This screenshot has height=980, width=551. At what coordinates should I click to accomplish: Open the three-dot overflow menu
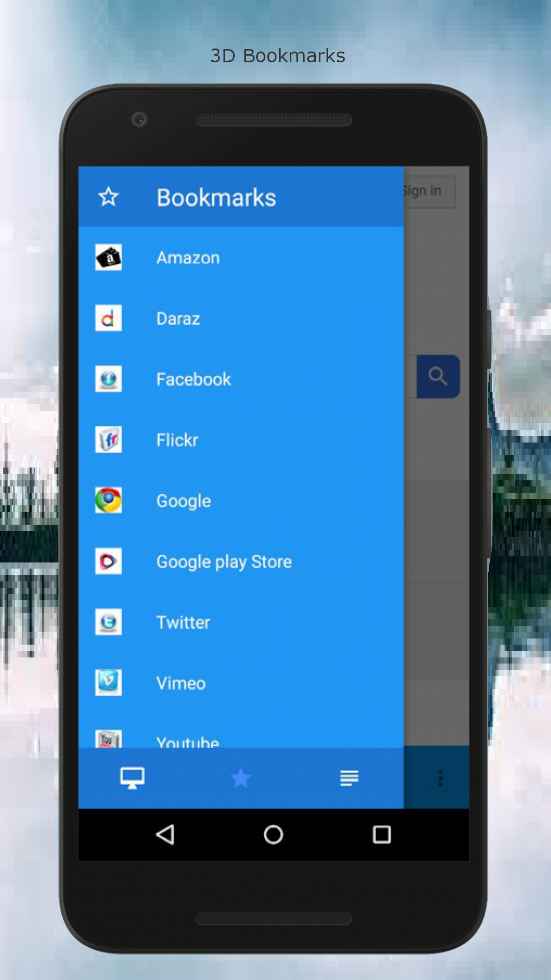pyautogui.click(x=440, y=778)
